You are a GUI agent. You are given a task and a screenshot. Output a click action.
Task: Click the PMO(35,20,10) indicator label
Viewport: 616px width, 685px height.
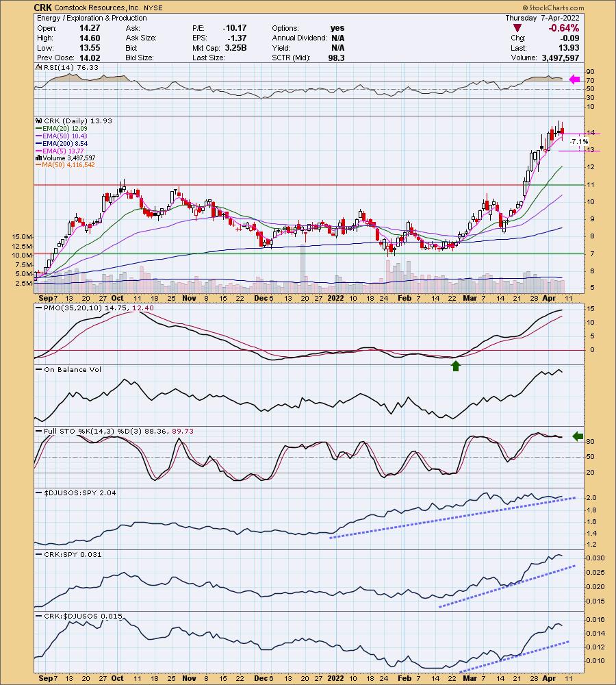[x=73, y=308]
